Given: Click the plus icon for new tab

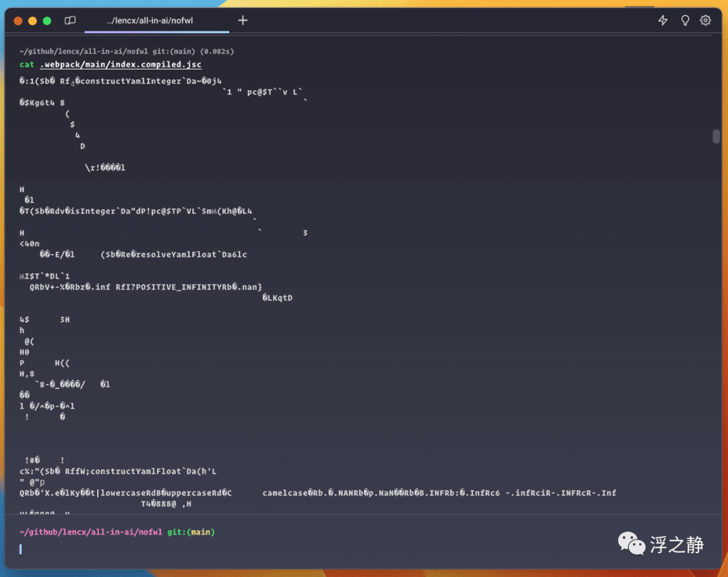Looking at the screenshot, I should (x=243, y=20).
